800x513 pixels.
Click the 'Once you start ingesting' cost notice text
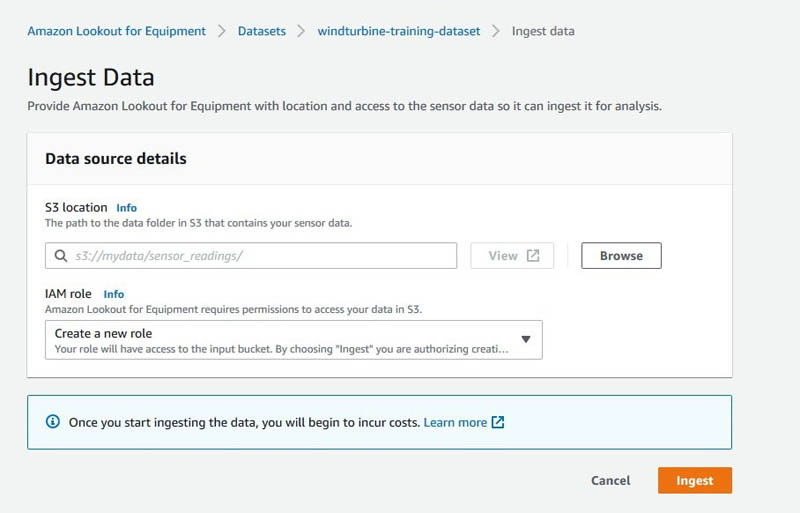(x=244, y=423)
